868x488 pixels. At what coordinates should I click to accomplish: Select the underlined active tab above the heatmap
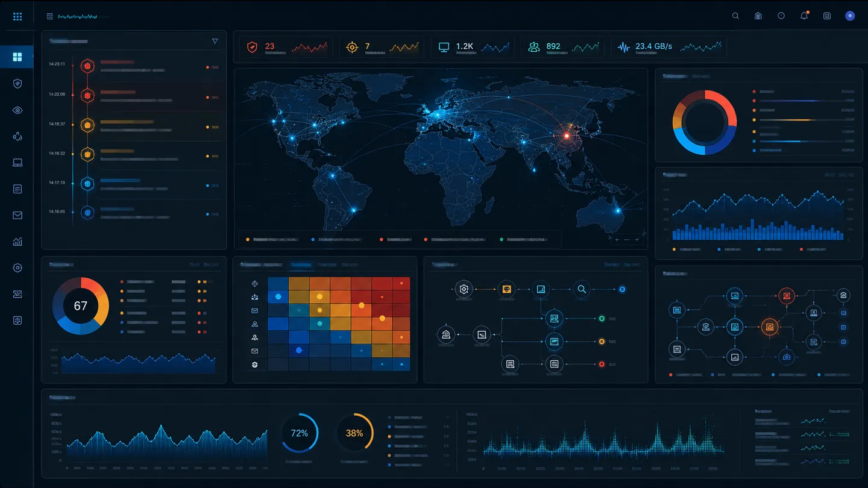coord(301,265)
